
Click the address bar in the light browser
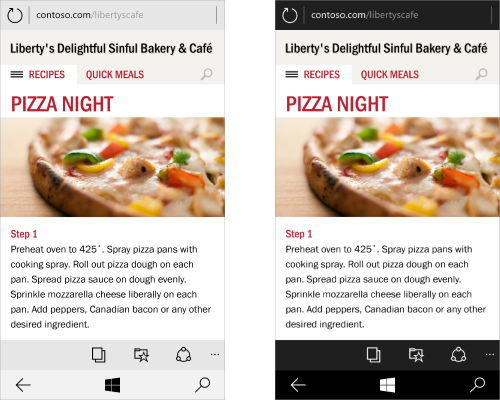coord(123,15)
